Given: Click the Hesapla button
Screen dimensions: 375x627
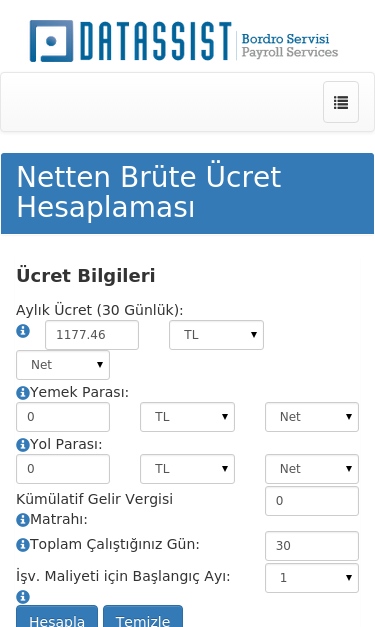Looking at the screenshot, I should click(57, 617).
